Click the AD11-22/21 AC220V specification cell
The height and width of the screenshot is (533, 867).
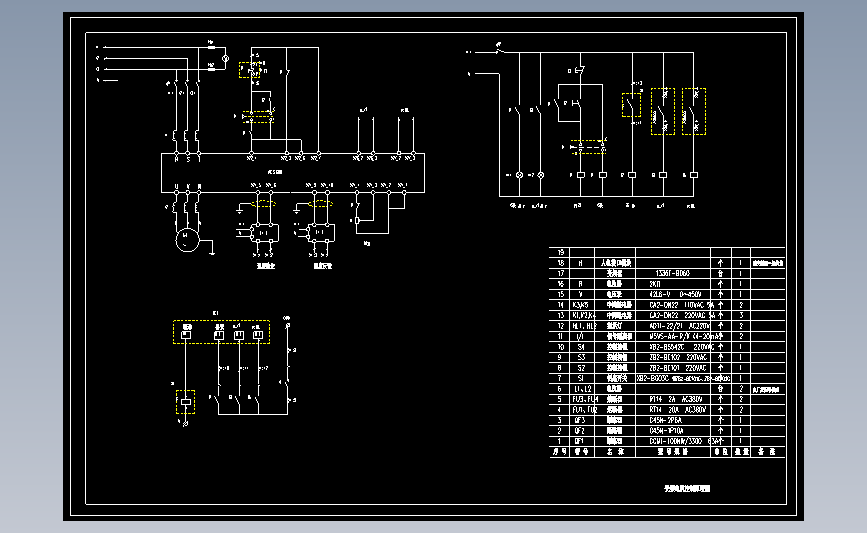coord(672,326)
